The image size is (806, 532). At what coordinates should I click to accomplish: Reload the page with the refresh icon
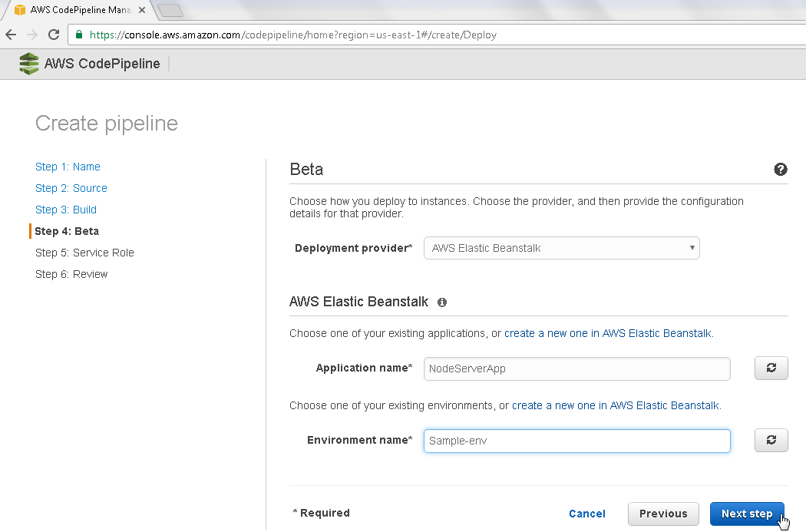tap(54, 35)
